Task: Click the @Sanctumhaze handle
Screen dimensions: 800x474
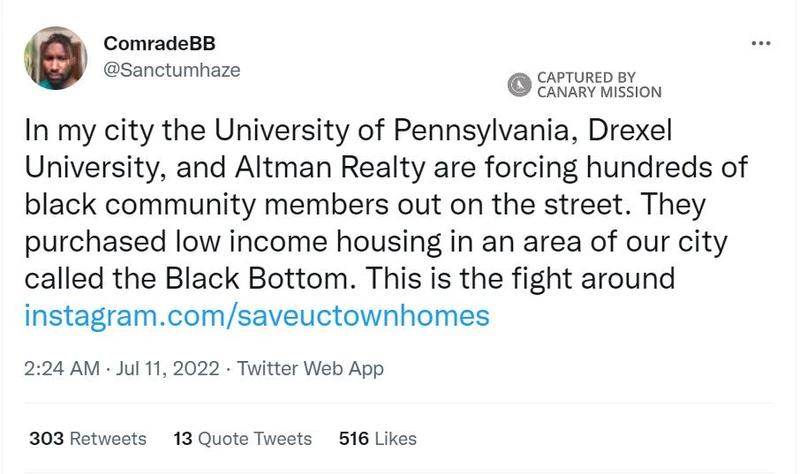Action: click(171, 70)
